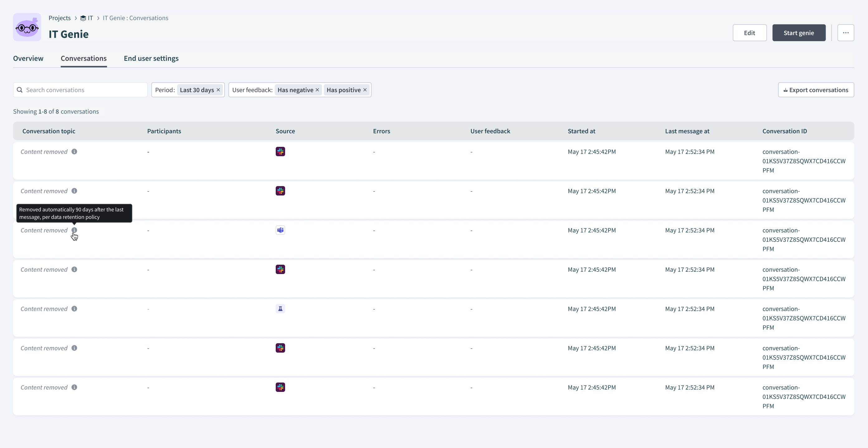Open the three-dot more options menu
The width and height of the screenshot is (868, 448).
(x=846, y=33)
